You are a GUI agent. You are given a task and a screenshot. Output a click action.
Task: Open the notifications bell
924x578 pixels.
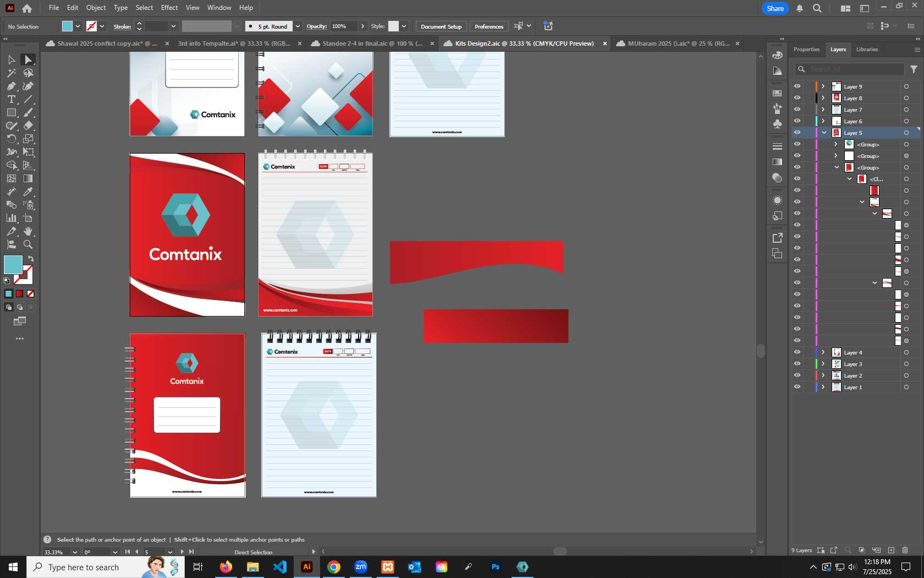[800, 8]
